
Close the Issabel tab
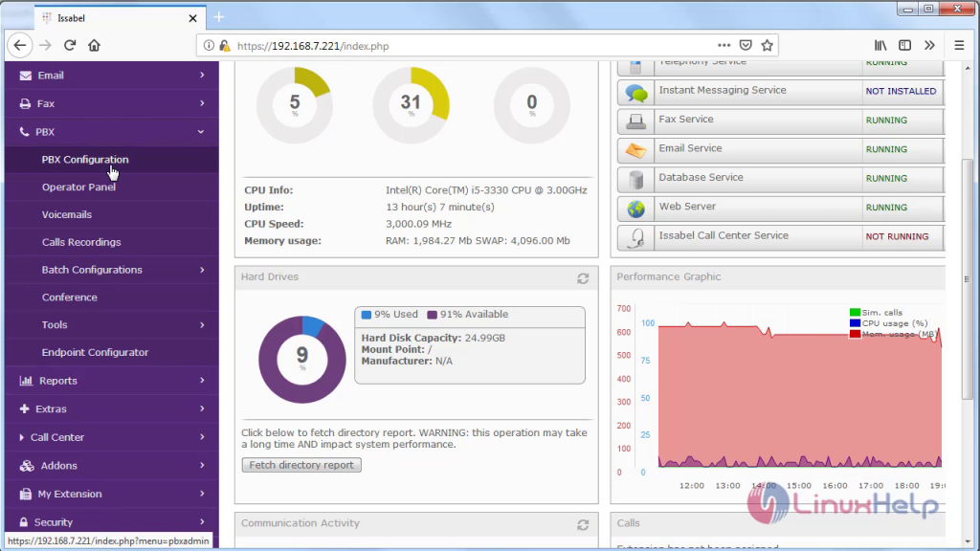point(192,18)
